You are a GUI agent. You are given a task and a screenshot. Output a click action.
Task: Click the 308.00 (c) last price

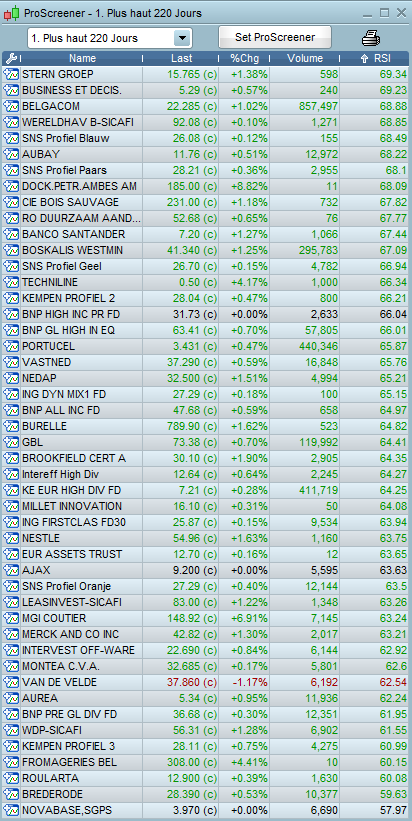coord(192,762)
